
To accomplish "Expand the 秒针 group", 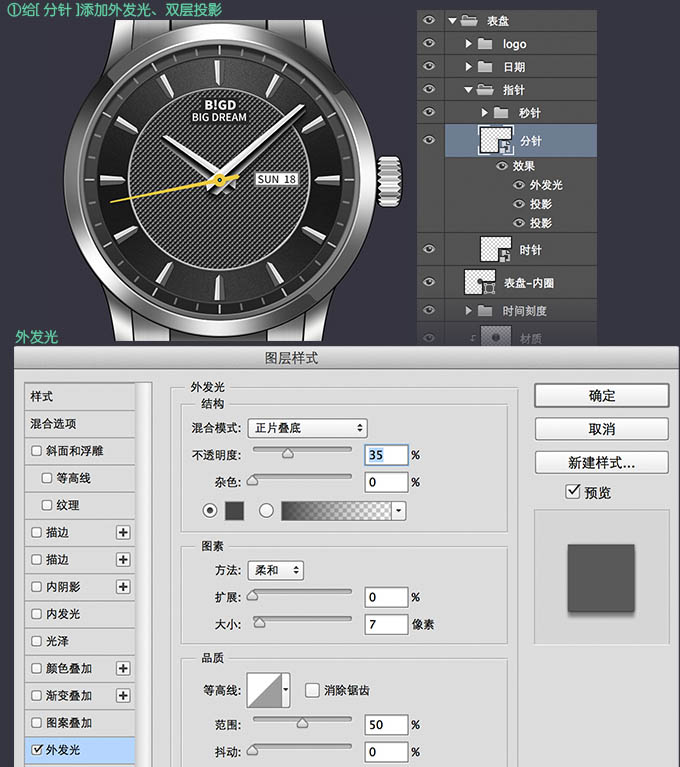I will pyautogui.click(x=484, y=113).
